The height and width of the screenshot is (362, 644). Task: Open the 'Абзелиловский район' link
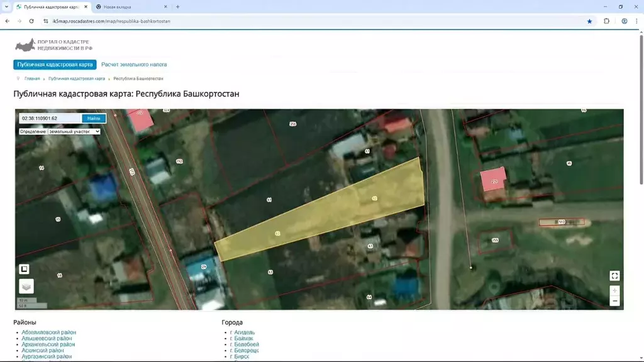[49, 332]
